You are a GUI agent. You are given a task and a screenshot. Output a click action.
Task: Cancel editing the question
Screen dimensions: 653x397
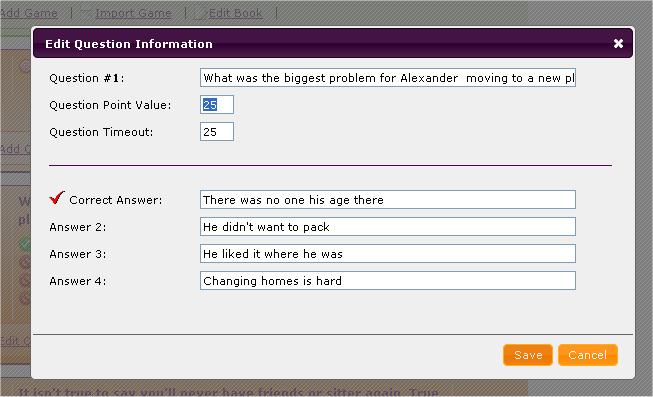(x=588, y=355)
